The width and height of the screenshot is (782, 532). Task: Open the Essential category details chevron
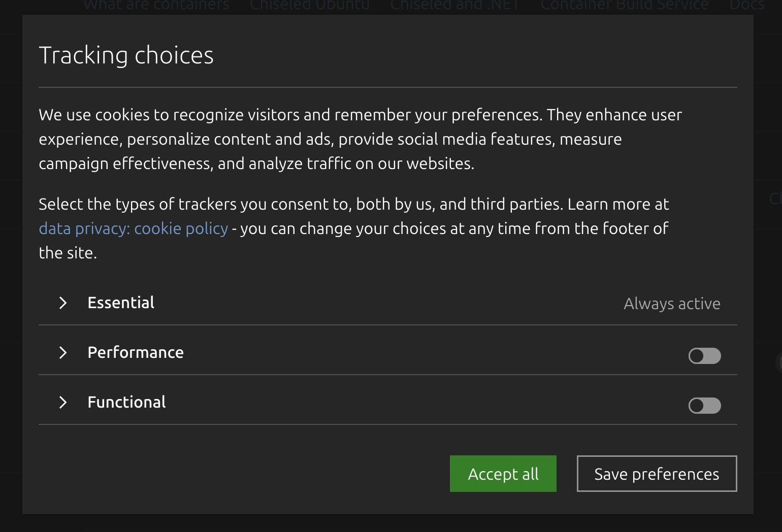point(63,303)
